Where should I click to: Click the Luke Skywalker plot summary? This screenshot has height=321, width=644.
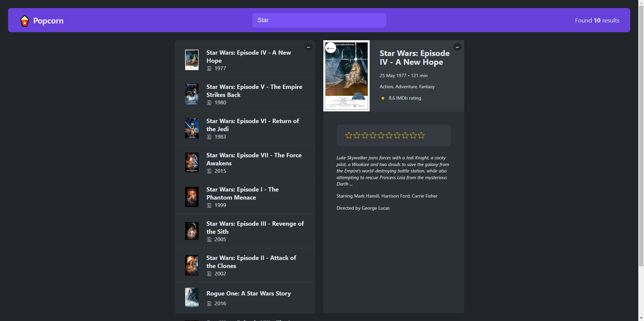tap(393, 171)
